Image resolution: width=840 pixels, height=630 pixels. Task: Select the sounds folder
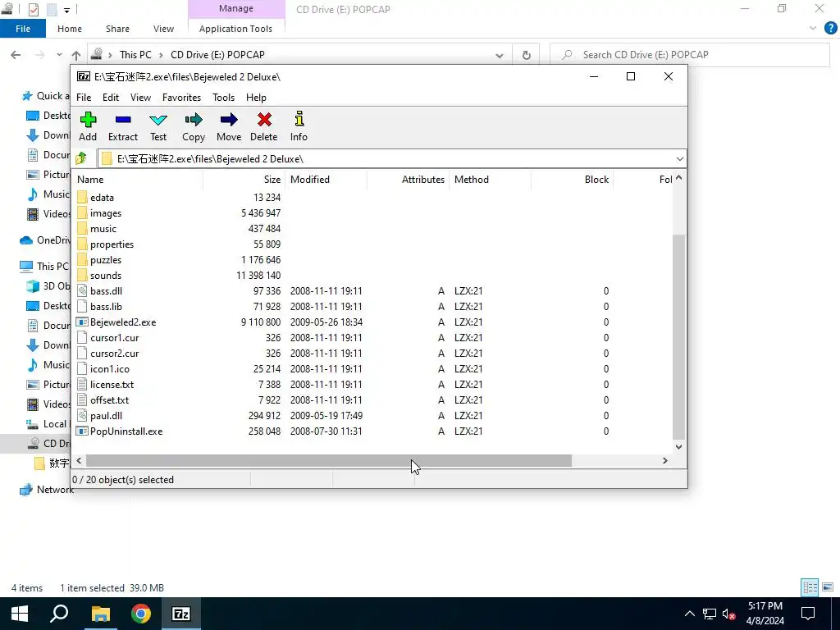(106, 276)
